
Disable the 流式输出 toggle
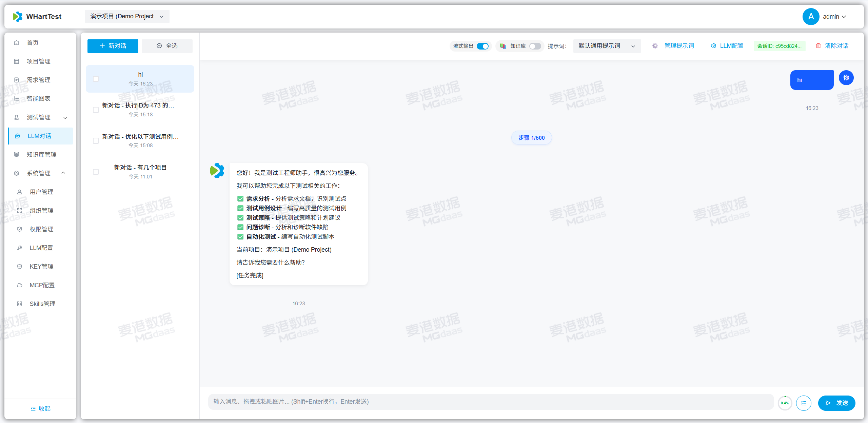[x=482, y=46]
